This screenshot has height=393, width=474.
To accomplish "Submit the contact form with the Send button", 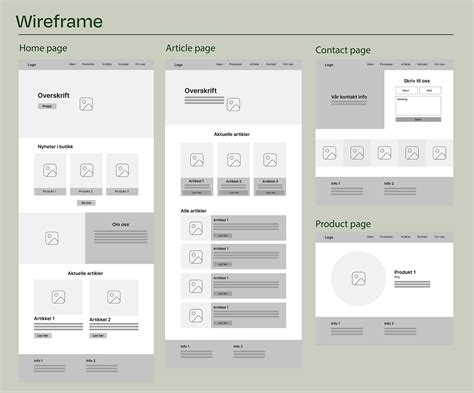I will point(418,119).
